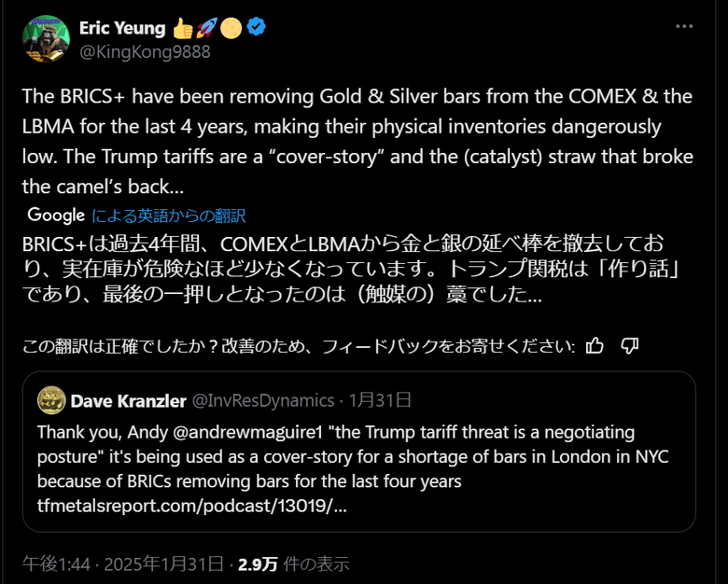Click the 午後1:44 post timestamp
Viewport: 728px width, 584px height.
coord(55,563)
